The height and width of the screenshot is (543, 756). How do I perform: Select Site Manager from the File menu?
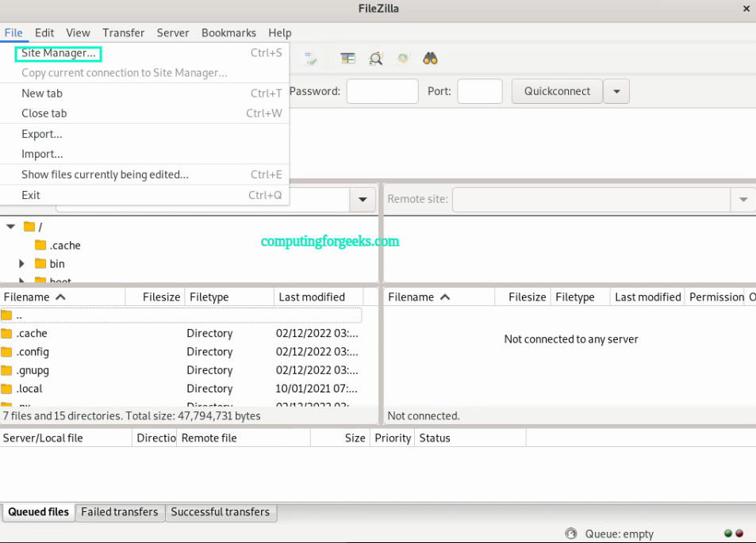coord(56,53)
